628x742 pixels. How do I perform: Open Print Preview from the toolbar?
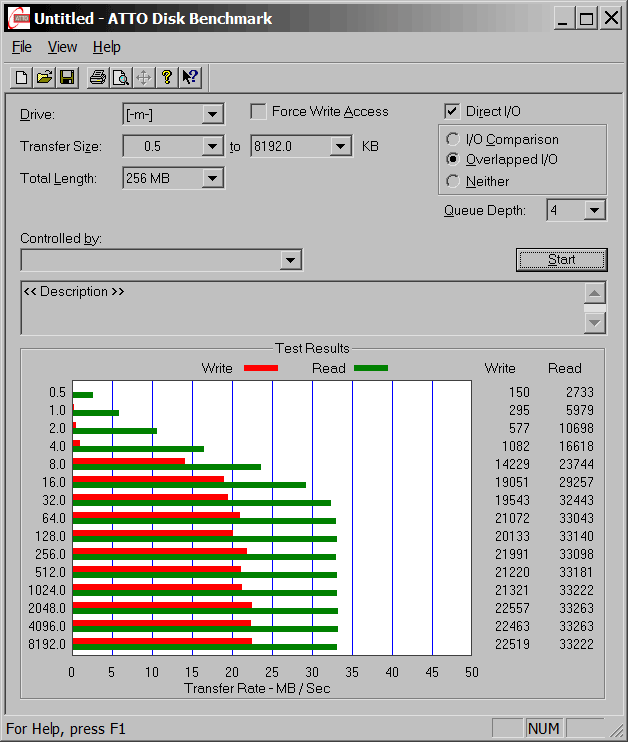(120, 77)
